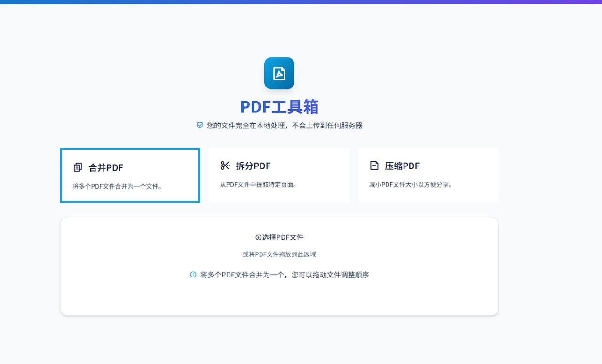602x364 pixels.
Task: Click the scissors icon for 拆分PDF
Action: 225,166
